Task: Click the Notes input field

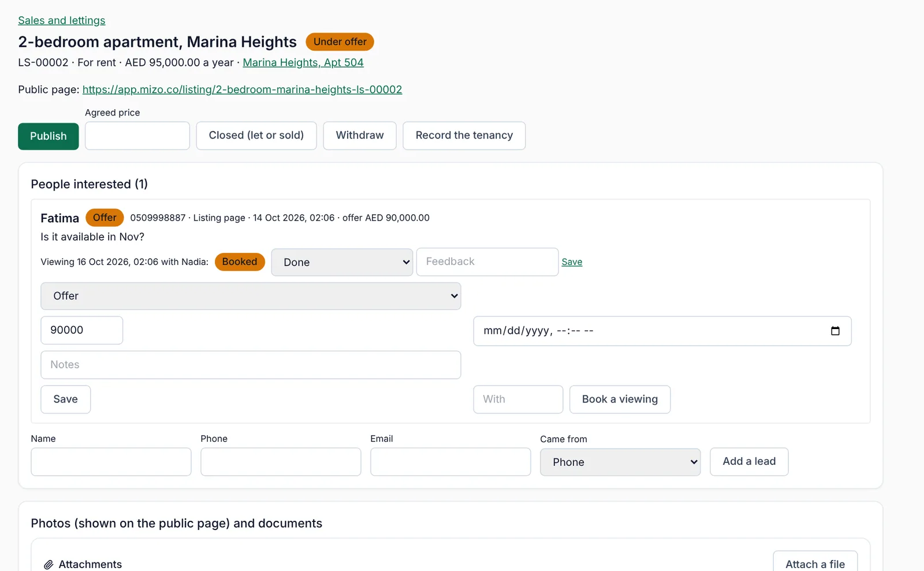Action: [251, 365]
